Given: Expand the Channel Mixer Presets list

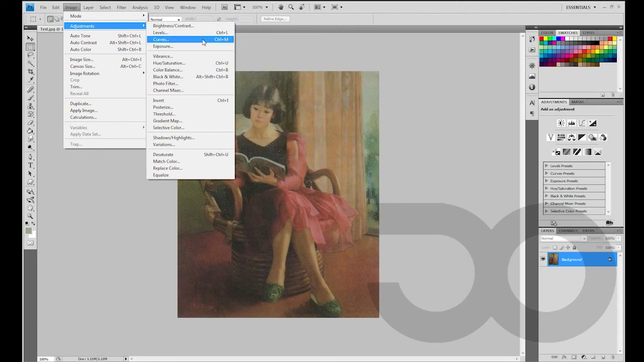Looking at the screenshot, I should point(547,204).
